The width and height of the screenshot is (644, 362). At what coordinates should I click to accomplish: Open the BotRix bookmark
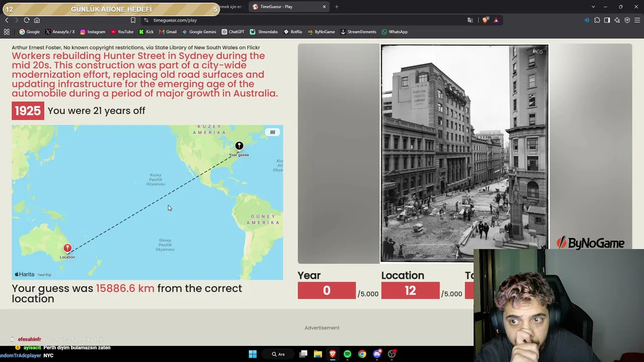(293, 32)
